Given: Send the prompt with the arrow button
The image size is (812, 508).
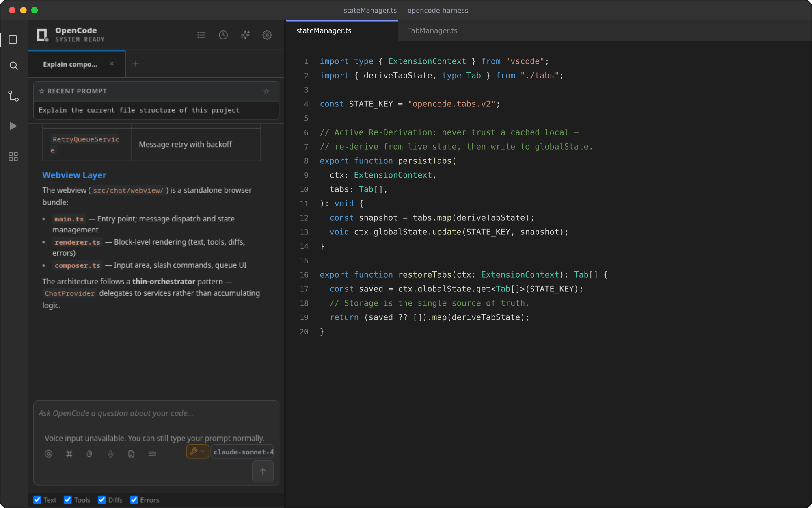Looking at the screenshot, I should click(x=263, y=471).
